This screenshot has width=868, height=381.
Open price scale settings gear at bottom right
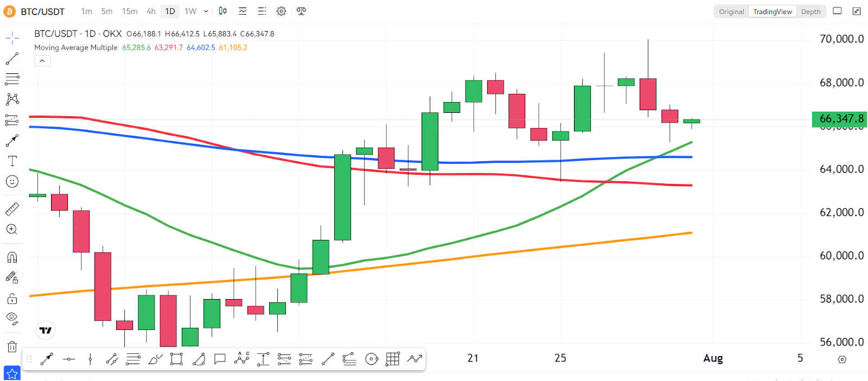coord(842,359)
